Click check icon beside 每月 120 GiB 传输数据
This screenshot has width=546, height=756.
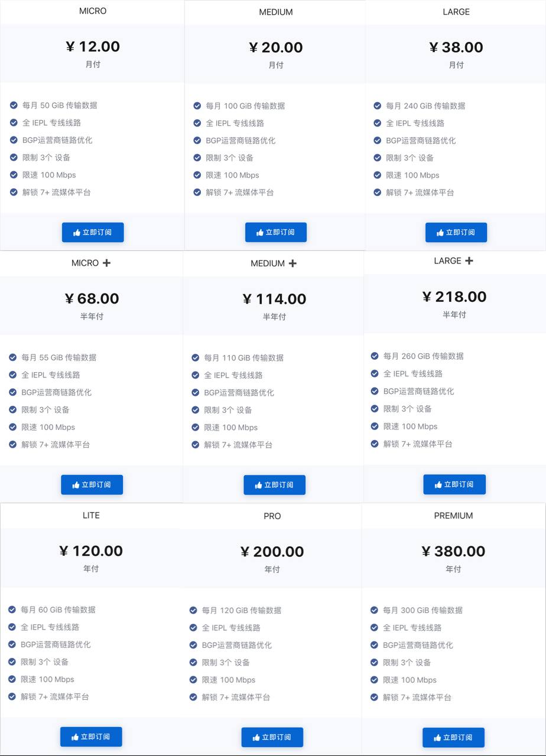pos(193,610)
